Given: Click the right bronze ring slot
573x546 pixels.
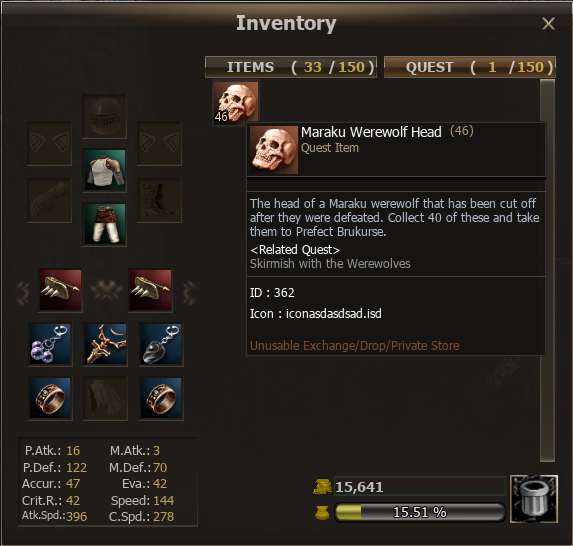Looking at the screenshot, I should pos(161,398).
